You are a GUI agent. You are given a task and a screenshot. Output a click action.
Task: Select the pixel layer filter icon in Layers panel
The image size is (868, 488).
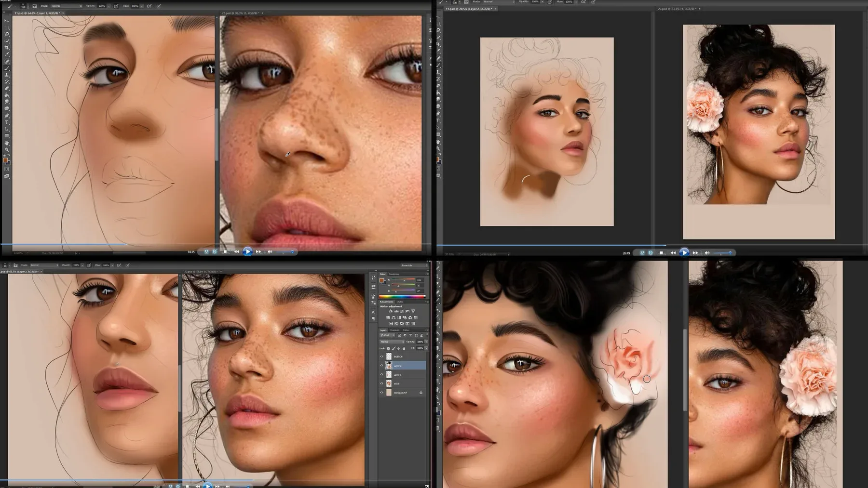coord(399,335)
